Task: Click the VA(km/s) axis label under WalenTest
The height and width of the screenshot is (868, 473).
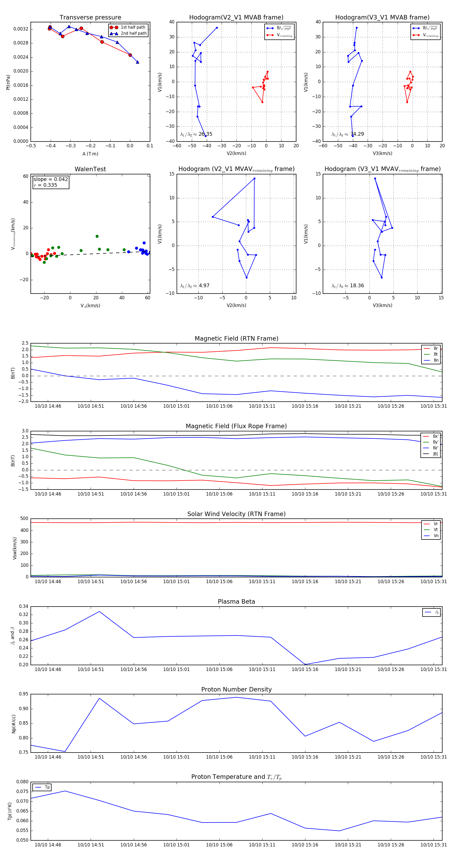Action: click(90, 306)
